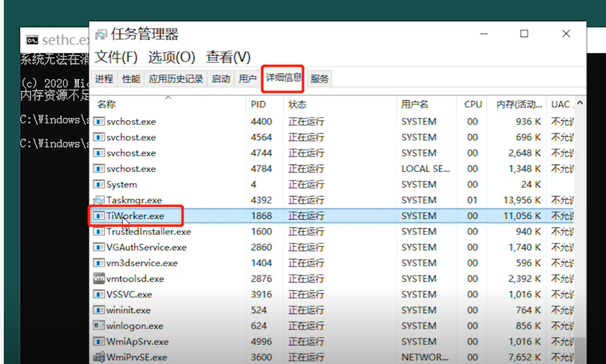
Task: Sort by the CPU column header
Action: (x=473, y=104)
